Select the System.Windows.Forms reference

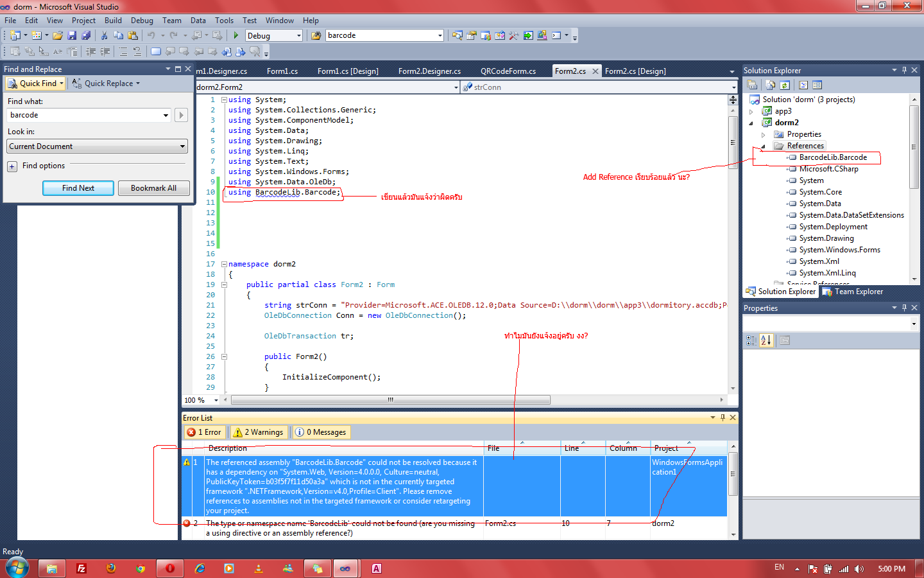[x=839, y=250]
